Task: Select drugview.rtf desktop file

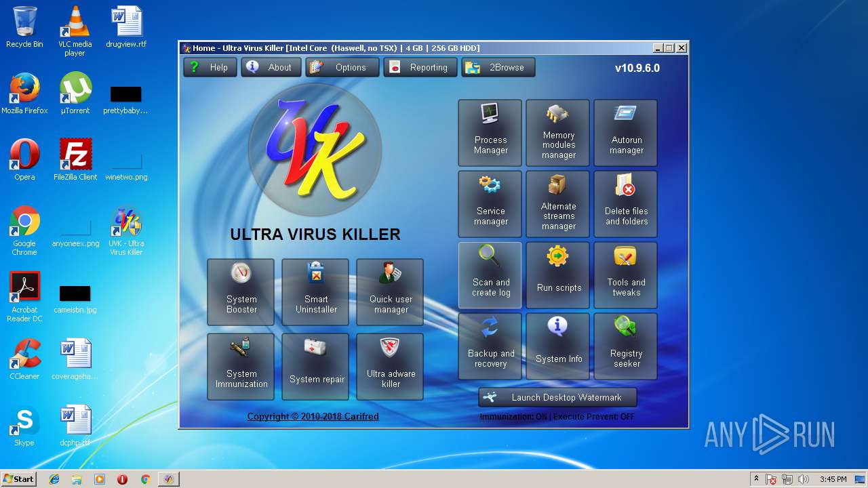Action: tap(126, 27)
